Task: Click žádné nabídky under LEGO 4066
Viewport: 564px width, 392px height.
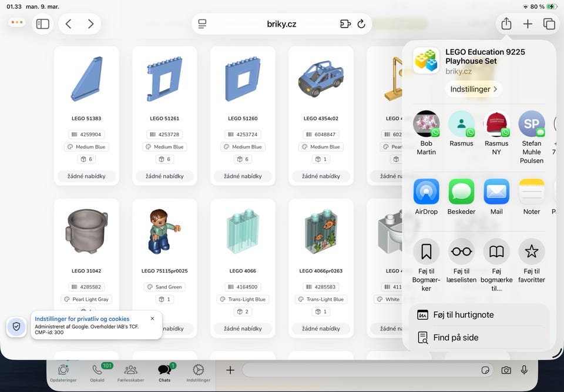Action: point(243,329)
